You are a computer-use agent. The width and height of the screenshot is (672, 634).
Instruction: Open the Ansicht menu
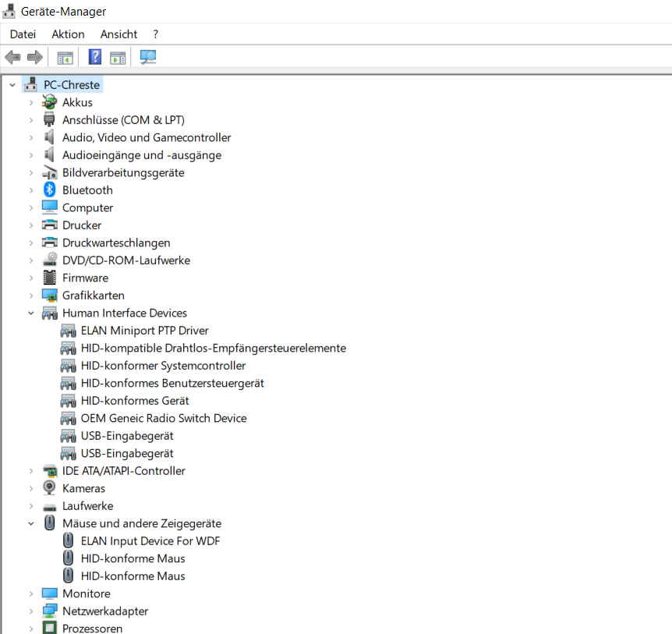[118, 34]
